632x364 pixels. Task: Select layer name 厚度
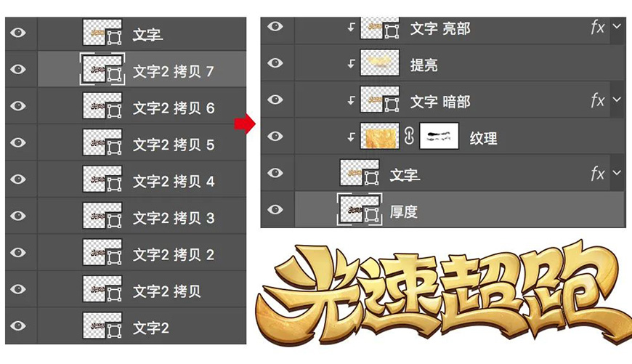[x=403, y=211]
